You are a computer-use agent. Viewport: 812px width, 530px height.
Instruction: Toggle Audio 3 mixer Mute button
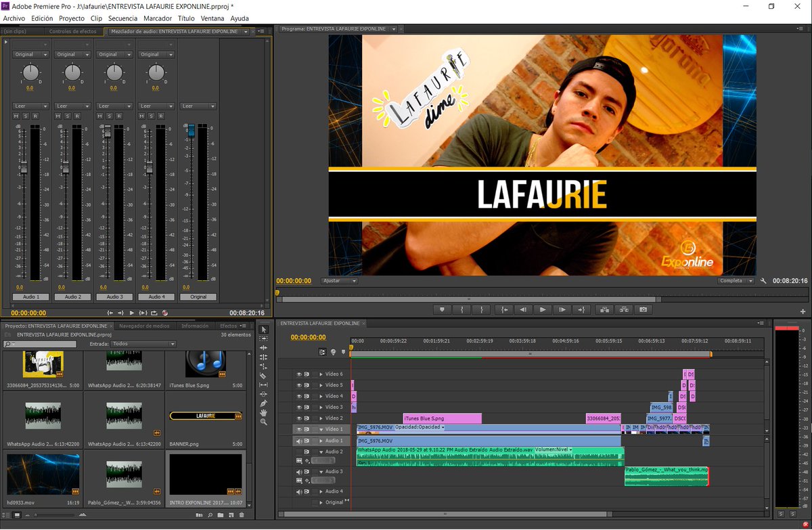pyautogui.click(x=99, y=116)
